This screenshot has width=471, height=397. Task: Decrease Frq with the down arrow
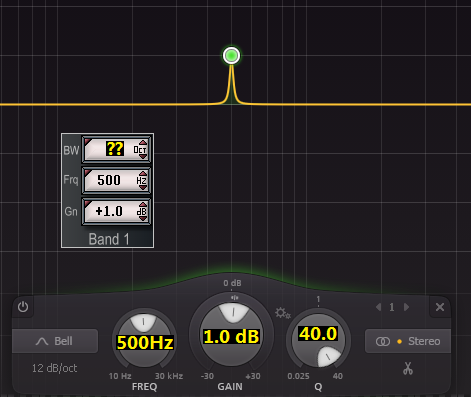tap(143, 187)
